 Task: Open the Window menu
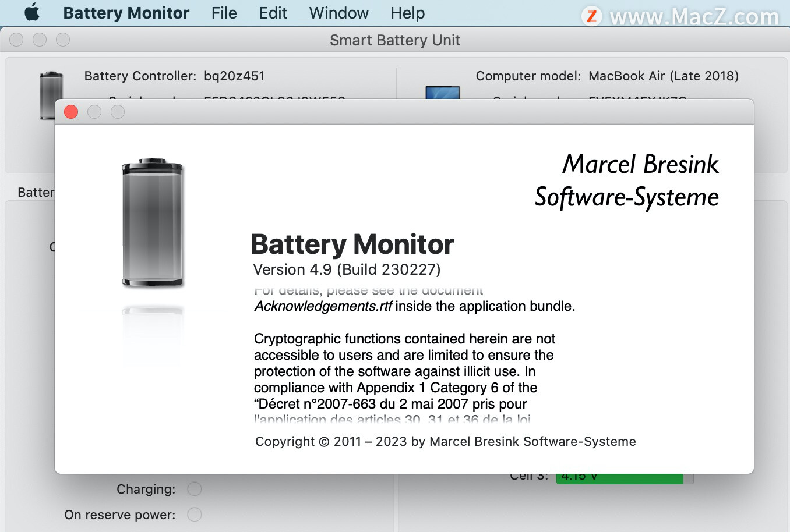[x=339, y=13]
